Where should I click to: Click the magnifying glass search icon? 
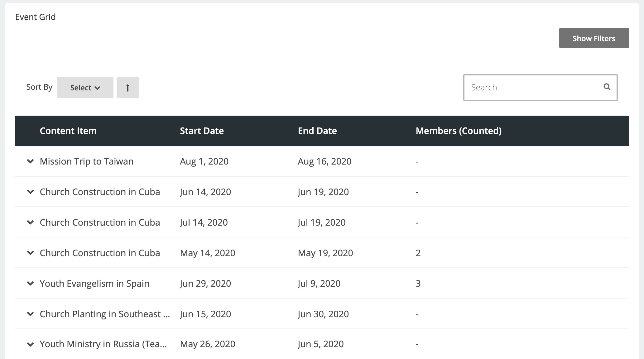[x=607, y=87]
